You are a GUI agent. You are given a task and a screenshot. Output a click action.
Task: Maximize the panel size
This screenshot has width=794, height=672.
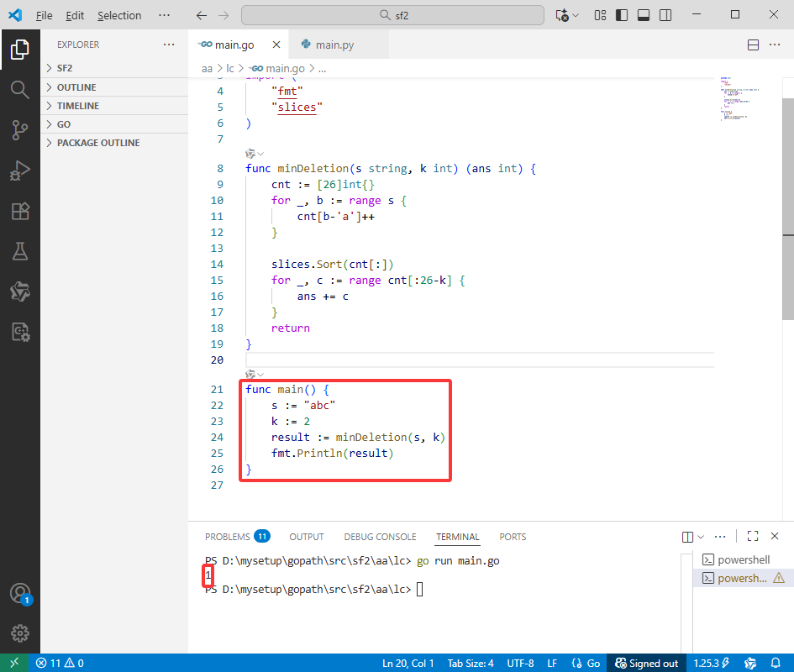[753, 536]
